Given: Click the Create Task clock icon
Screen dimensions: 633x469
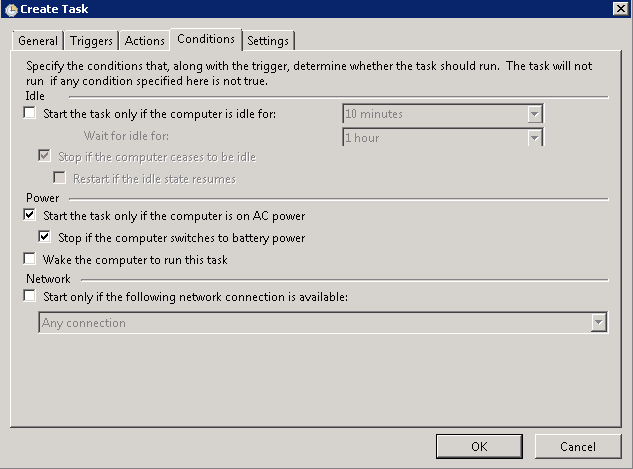Looking at the screenshot, I should click(x=10, y=11).
